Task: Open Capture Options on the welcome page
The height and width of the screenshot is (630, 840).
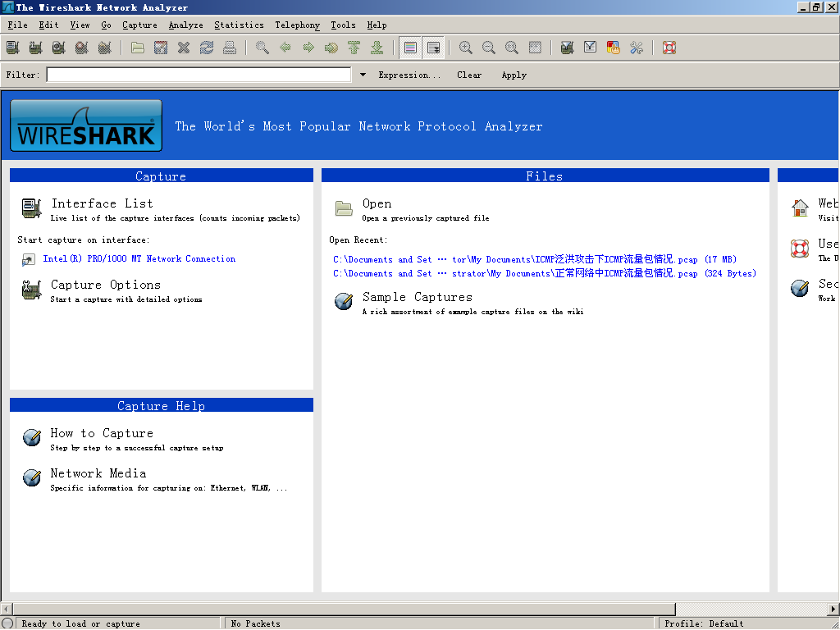Action: pyautogui.click(x=106, y=285)
